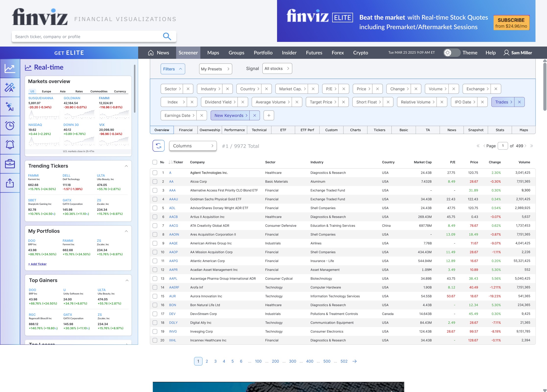Open the Columns dropdown

point(193,146)
